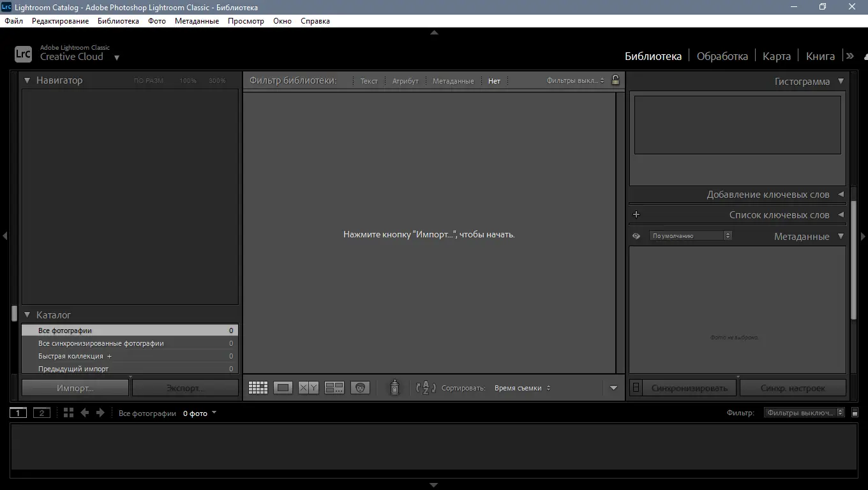Click the filmstrip grid shortcut icon
The width and height of the screenshot is (868, 490).
[69, 413]
